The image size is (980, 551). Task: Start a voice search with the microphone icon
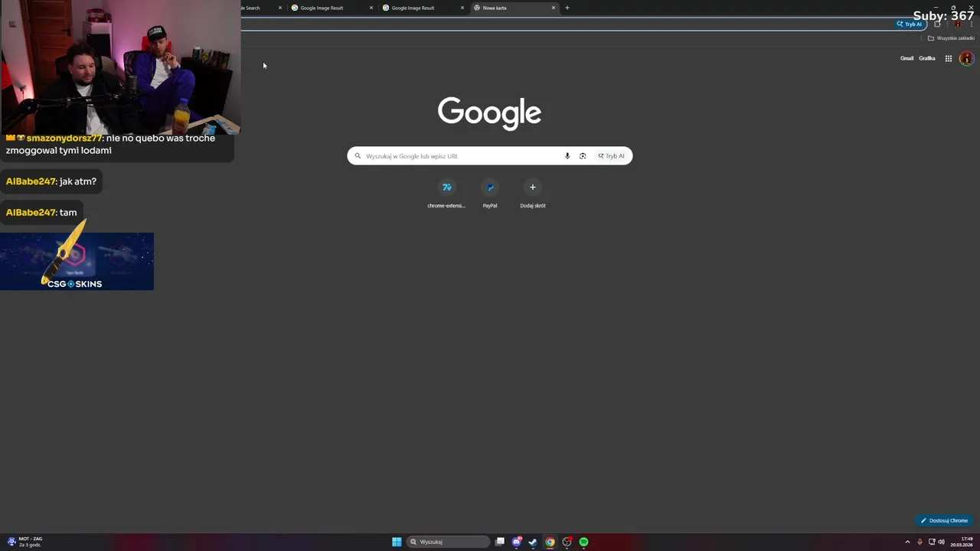567,156
